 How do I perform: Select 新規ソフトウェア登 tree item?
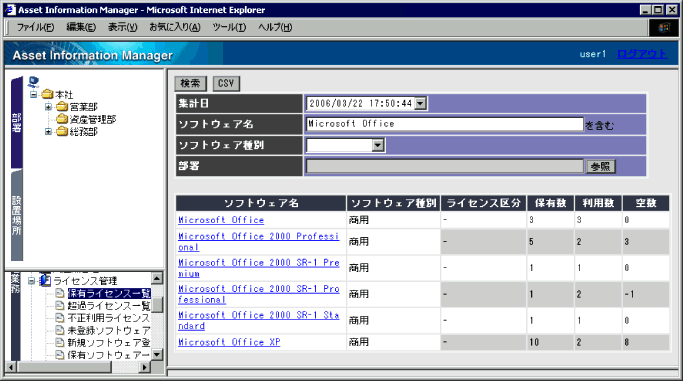pos(109,343)
